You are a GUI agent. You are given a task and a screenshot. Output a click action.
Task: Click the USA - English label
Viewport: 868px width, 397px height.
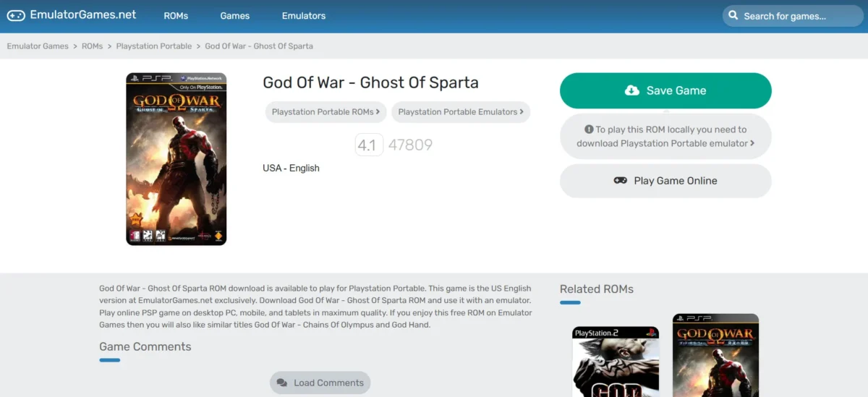291,168
